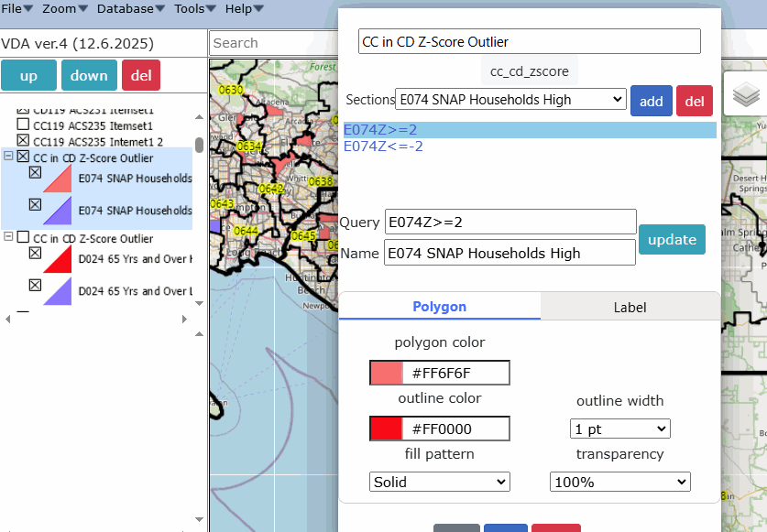Screen dimensions: 767x532
Task: Open the fill pattern Solid dropdown
Action: point(439,482)
